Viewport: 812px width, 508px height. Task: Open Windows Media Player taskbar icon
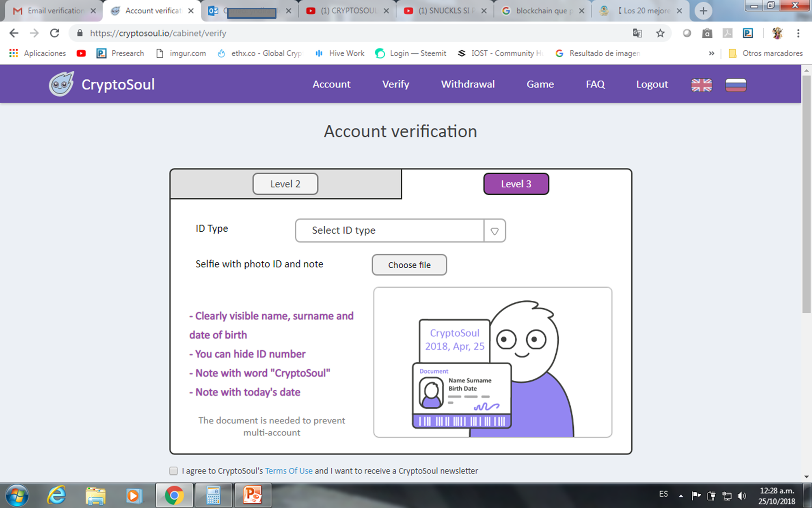tap(134, 495)
